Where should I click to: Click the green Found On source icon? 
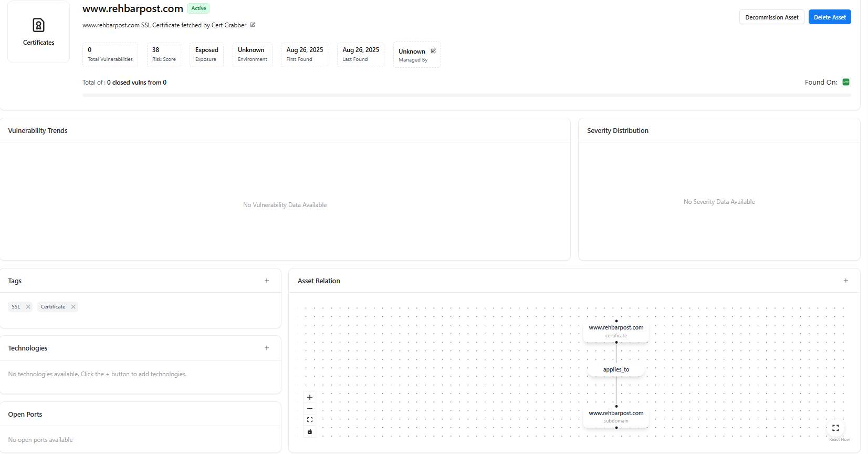point(846,82)
